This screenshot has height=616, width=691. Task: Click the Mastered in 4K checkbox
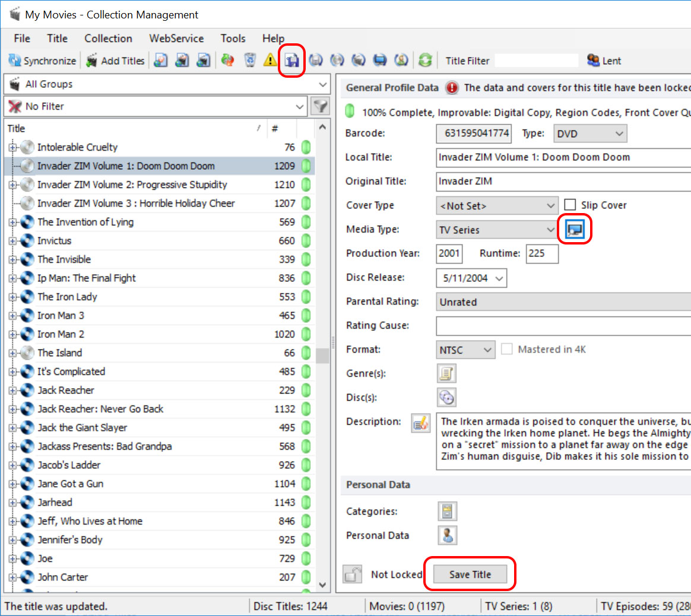click(507, 350)
